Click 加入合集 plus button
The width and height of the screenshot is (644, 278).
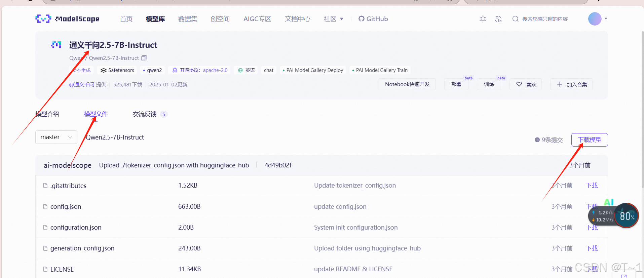point(571,84)
